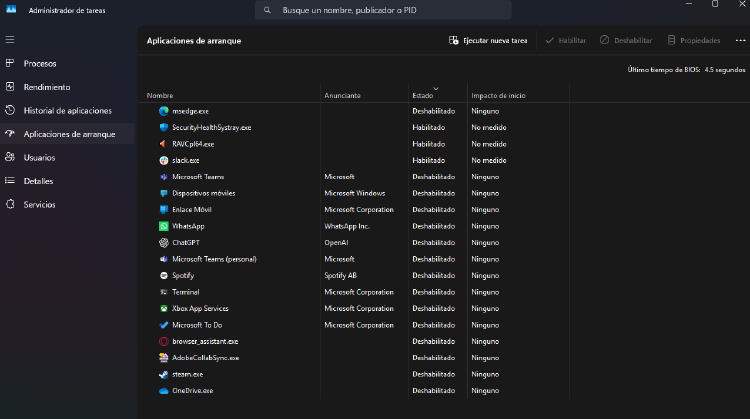Click the Servicios gear icon

click(10, 204)
